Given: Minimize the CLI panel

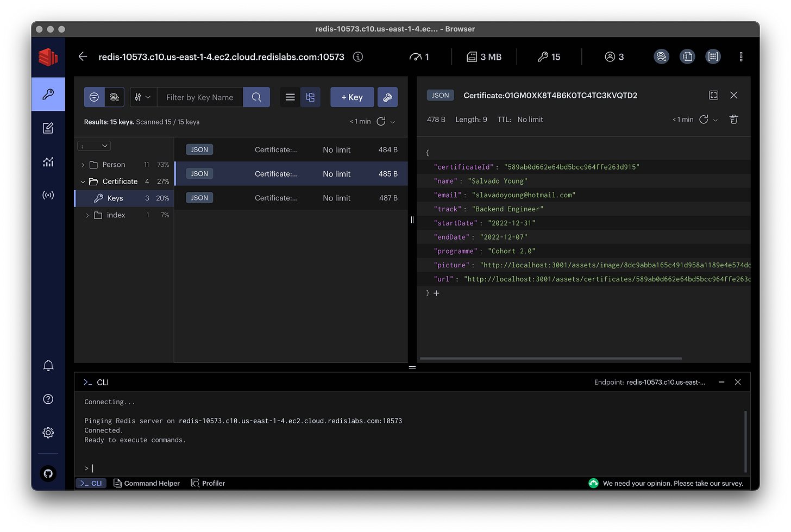Looking at the screenshot, I should coord(721,382).
